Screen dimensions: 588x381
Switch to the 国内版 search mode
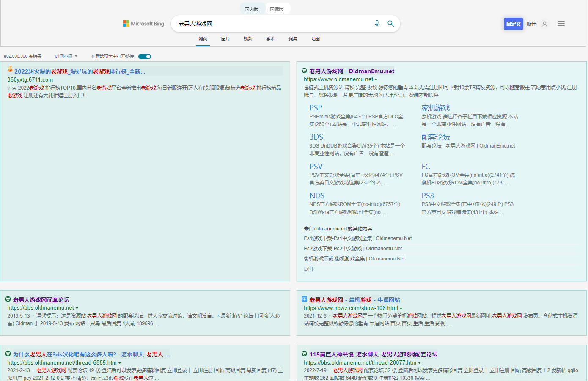tap(252, 9)
